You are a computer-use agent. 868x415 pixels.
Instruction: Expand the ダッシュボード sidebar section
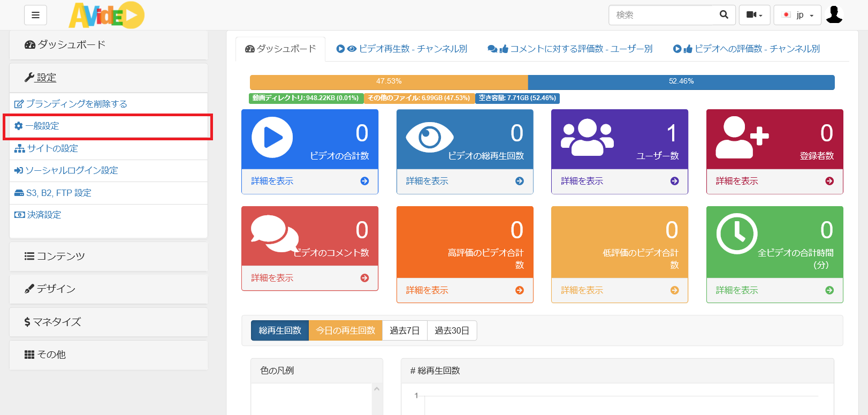coord(109,45)
